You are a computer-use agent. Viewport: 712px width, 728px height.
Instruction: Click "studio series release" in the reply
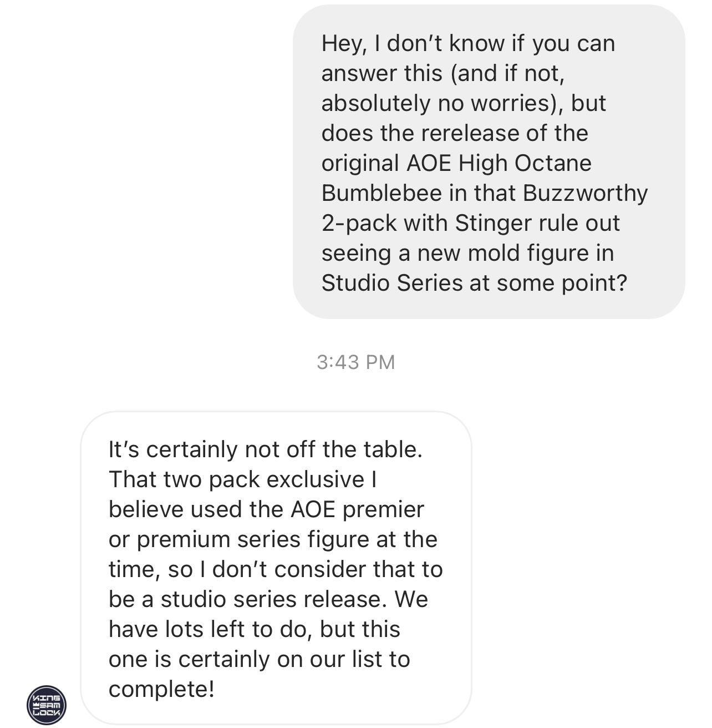click(271, 599)
